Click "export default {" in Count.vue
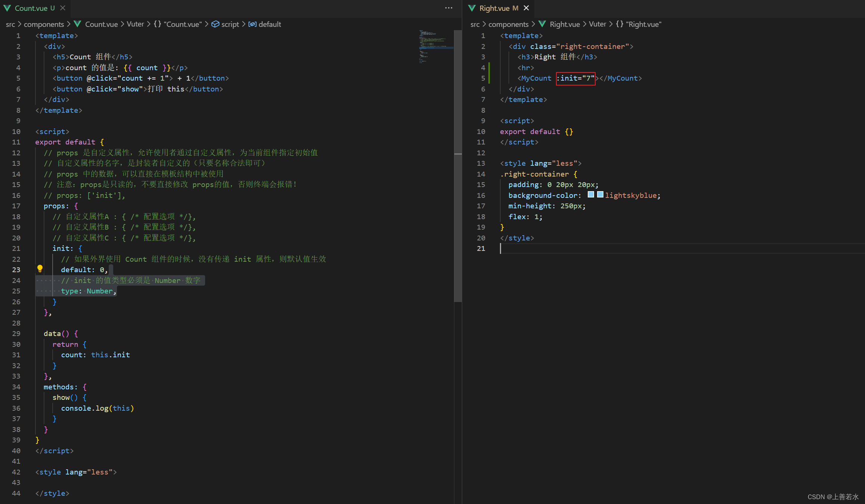The height and width of the screenshot is (504, 865). (x=70, y=142)
